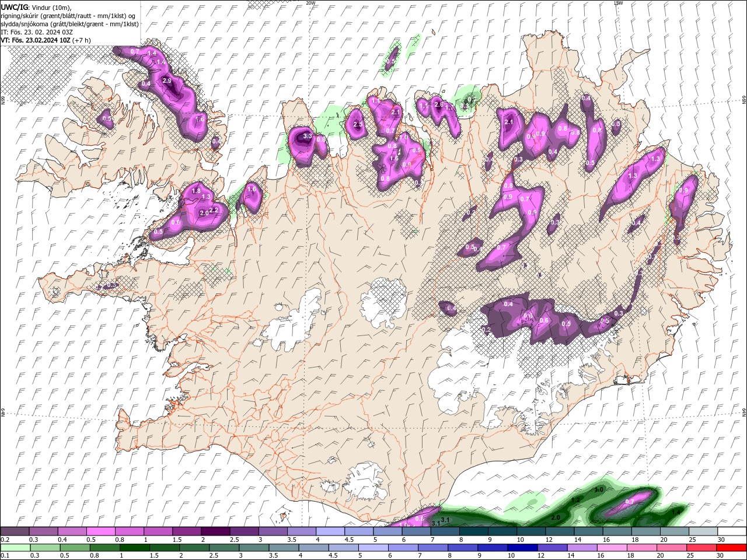Click the 20W longitude label
Image resolution: width=747 pixels, height=560 pixels.
click(x=310, y=3)
